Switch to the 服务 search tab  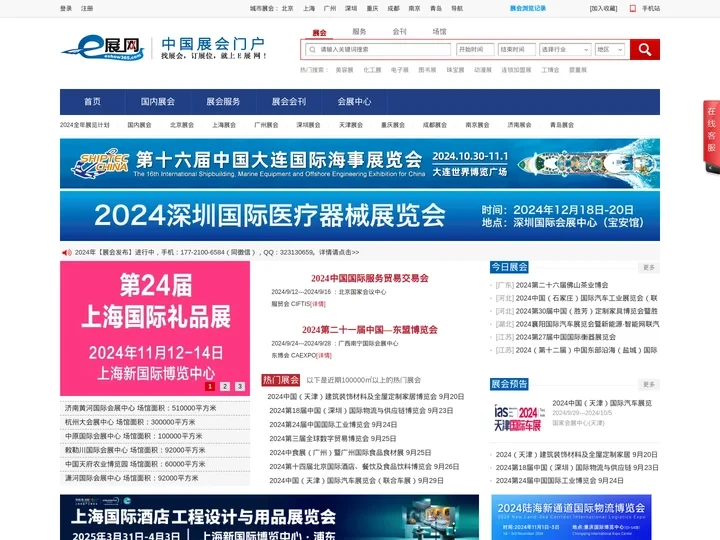(x=359, y=32)
